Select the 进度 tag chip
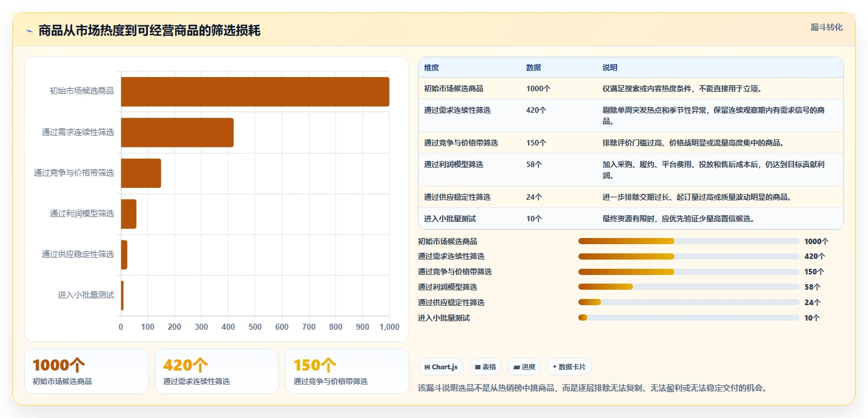The width and height of the screenshot is (868, 418). (x=524, y=367)
